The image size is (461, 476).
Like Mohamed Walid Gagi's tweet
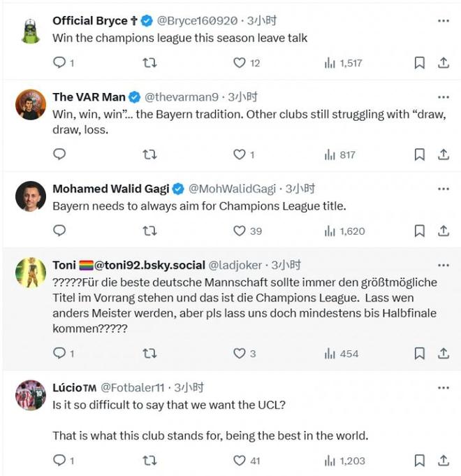point(240,231)
